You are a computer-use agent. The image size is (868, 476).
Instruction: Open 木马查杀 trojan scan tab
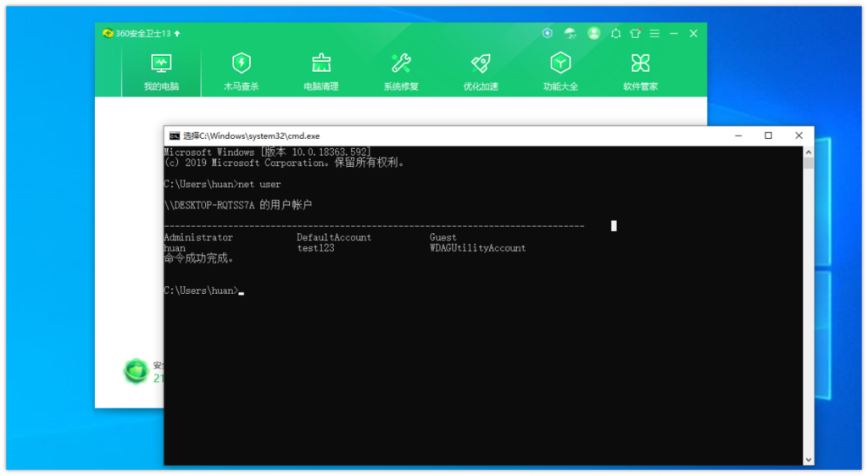pyautogui.click(x=241, y=73)
